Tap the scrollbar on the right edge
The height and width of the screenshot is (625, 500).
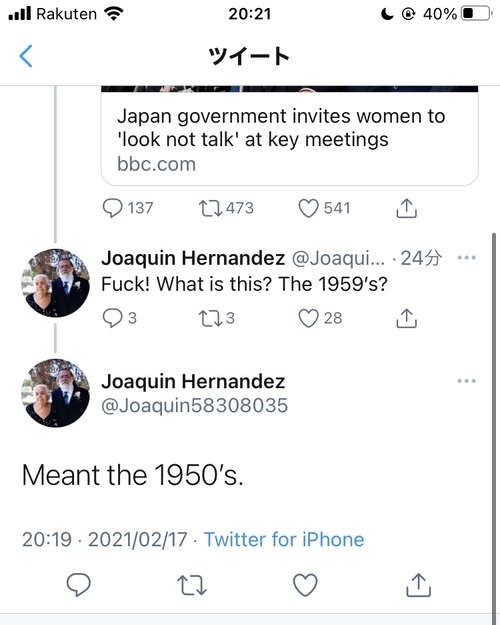pyautogui.click(x=494, y=426)
